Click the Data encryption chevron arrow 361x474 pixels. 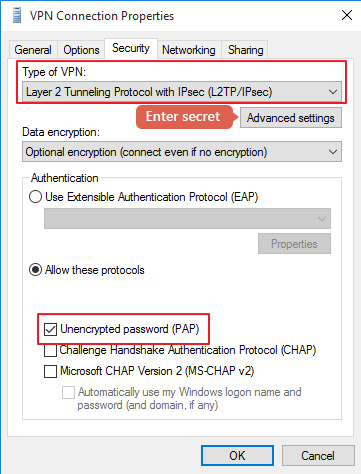[x=333, y=152]
